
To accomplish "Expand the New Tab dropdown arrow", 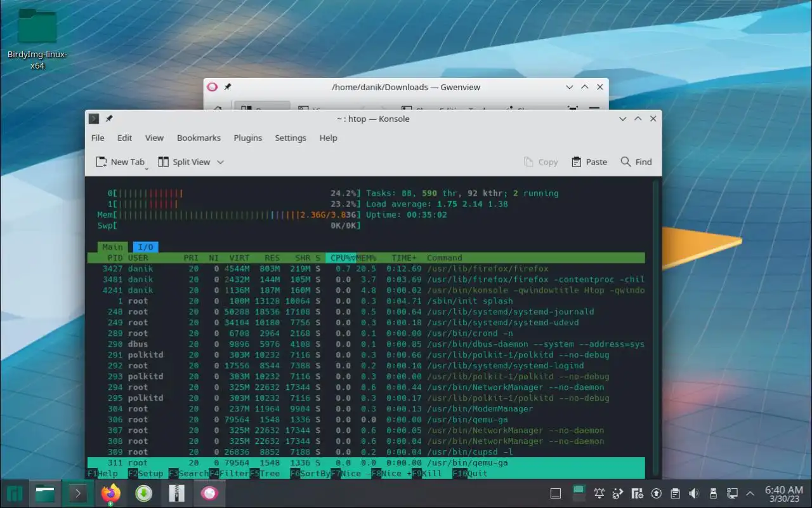I will [x=147, y=169].
